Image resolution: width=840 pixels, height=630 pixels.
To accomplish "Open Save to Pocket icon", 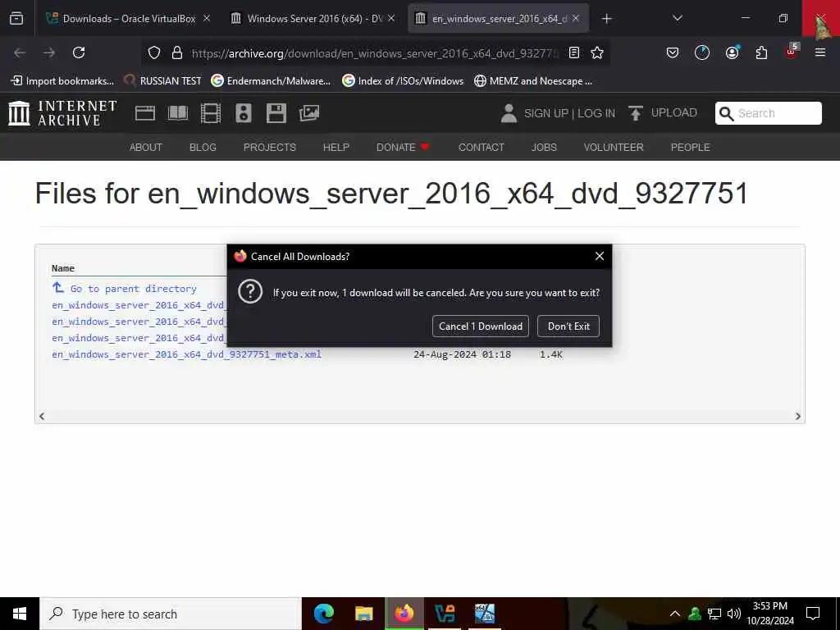I will point(673,52).
